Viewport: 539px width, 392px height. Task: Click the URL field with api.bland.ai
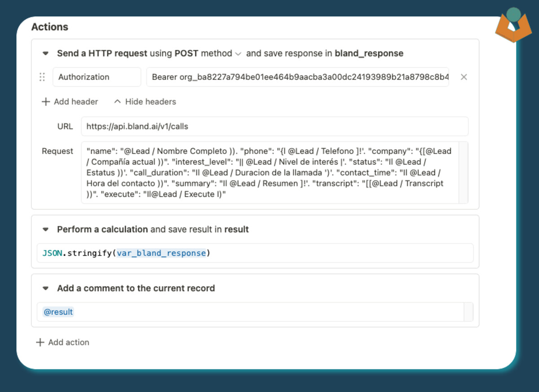point(274,127)
